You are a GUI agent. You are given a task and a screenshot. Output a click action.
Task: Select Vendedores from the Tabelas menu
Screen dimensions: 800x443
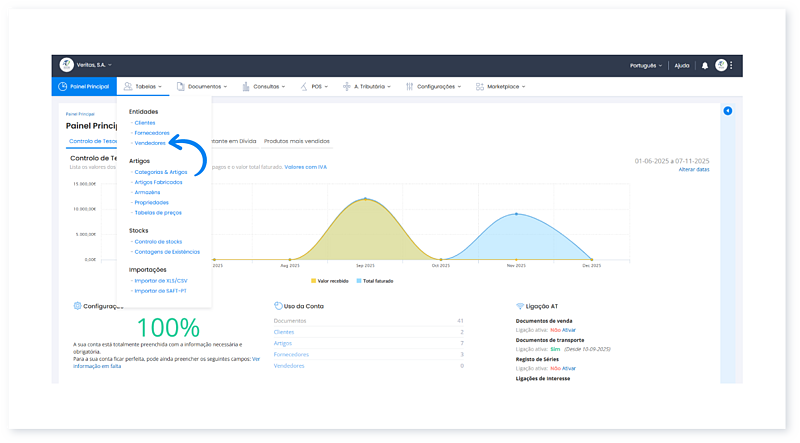coord(150,143)
